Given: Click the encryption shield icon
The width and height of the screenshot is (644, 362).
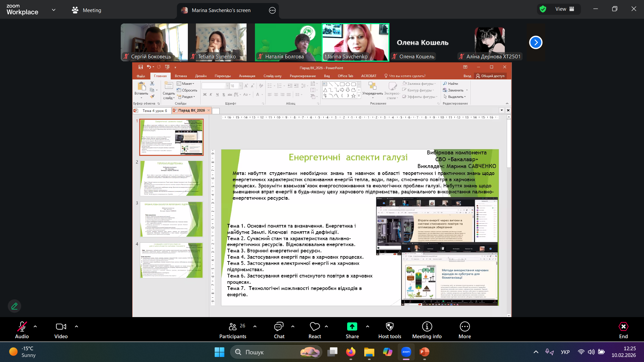Looking at the screenshot, I should [543, 9].
